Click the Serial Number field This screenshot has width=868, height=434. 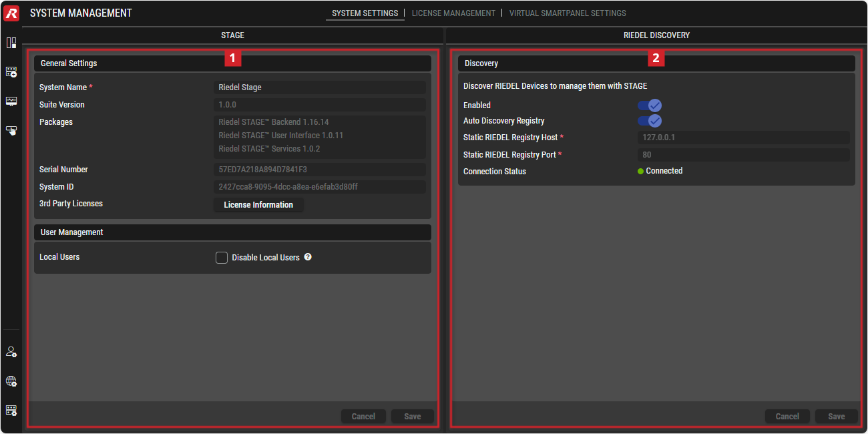point(320,170)
